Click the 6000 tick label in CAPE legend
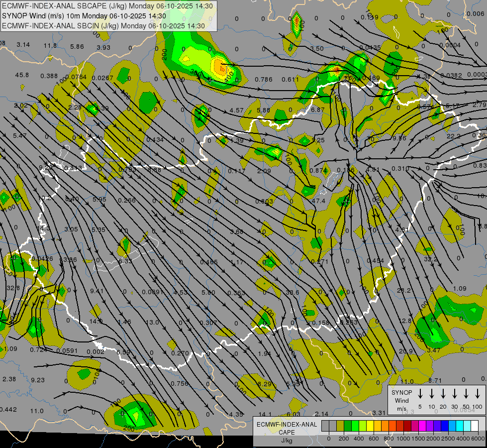This screenshot has height=448, width=487. 479,439
